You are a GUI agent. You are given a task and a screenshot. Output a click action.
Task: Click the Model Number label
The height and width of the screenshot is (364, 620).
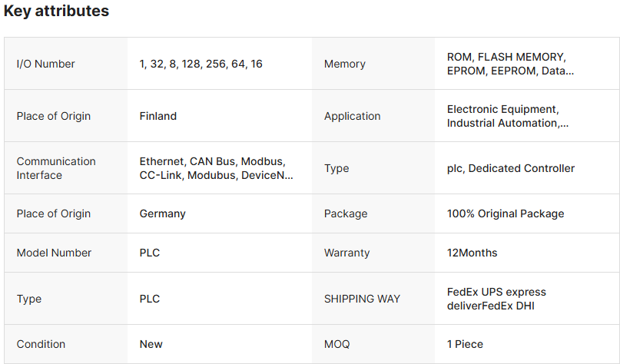[54, 253]
